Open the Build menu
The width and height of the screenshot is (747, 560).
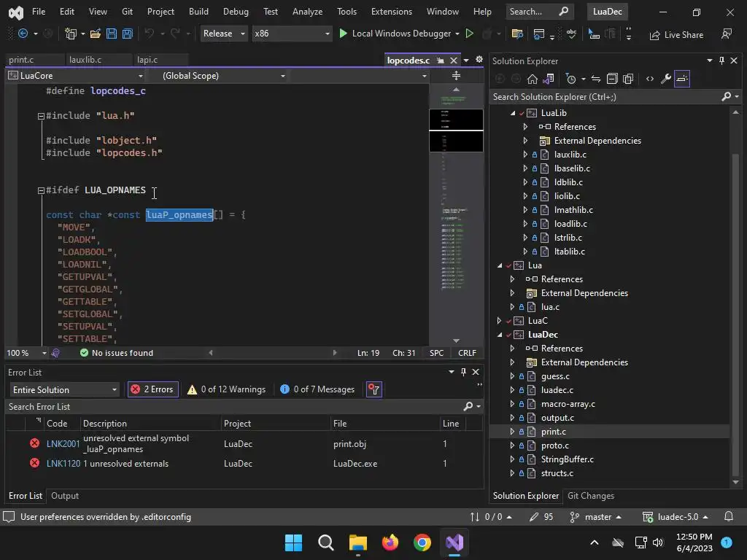pos(198,12)
